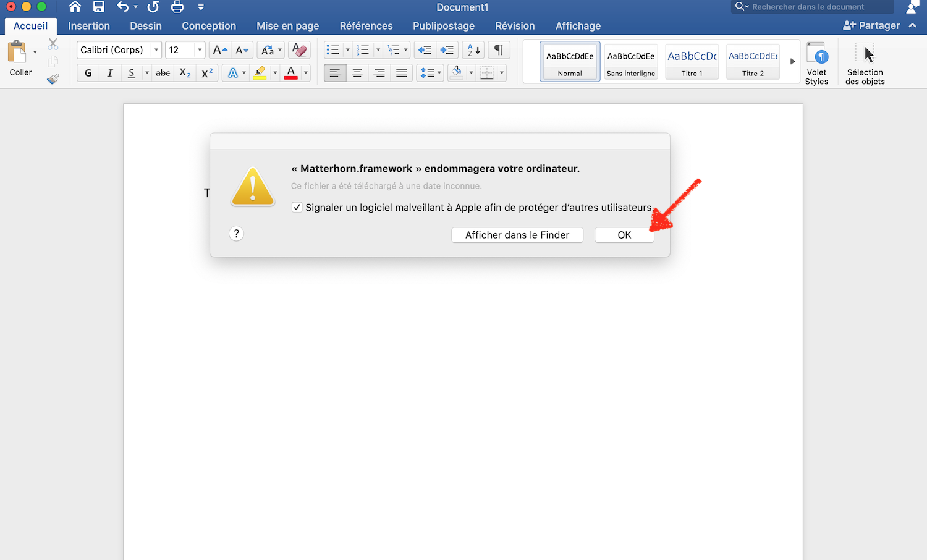Sort text with the A-Z icon

pos(474,50)
